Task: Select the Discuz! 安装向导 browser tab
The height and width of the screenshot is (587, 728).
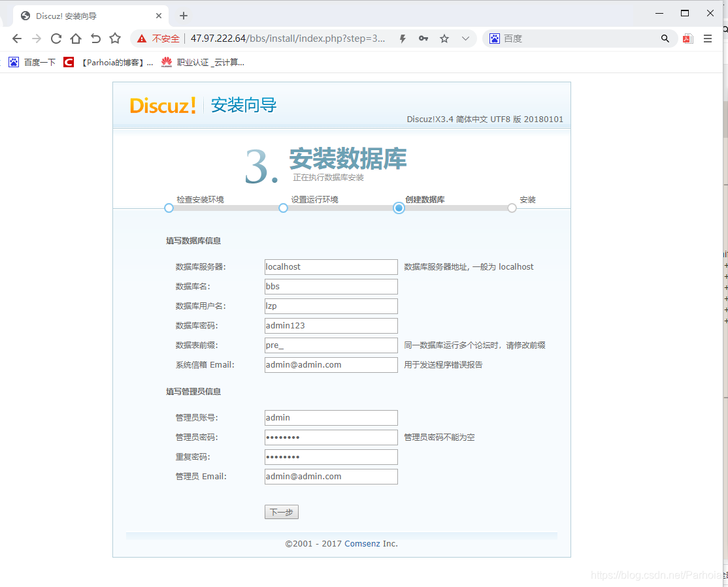Action: point(91,16)
